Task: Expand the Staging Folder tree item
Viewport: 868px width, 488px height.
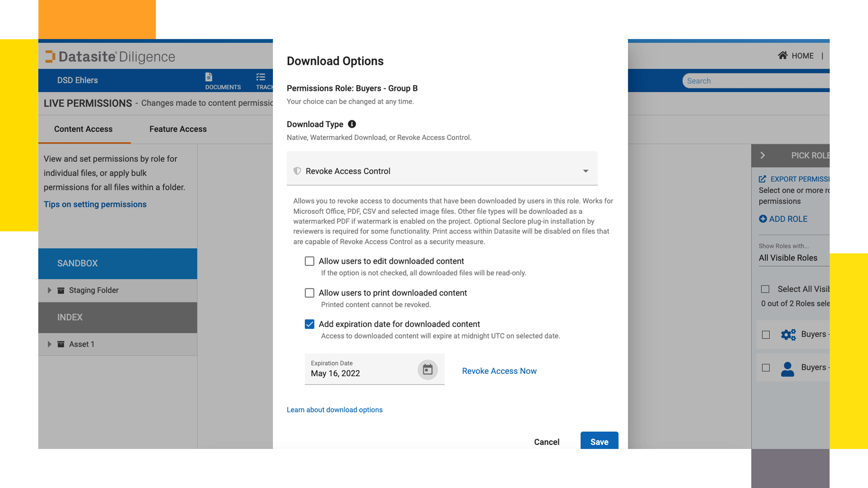Action: coord(49,290)
